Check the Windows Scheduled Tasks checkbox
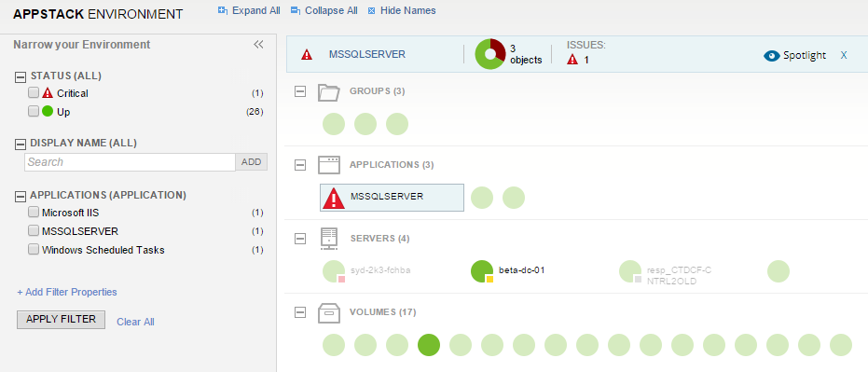This screenshot has height=372, width=868. [34, 250]
